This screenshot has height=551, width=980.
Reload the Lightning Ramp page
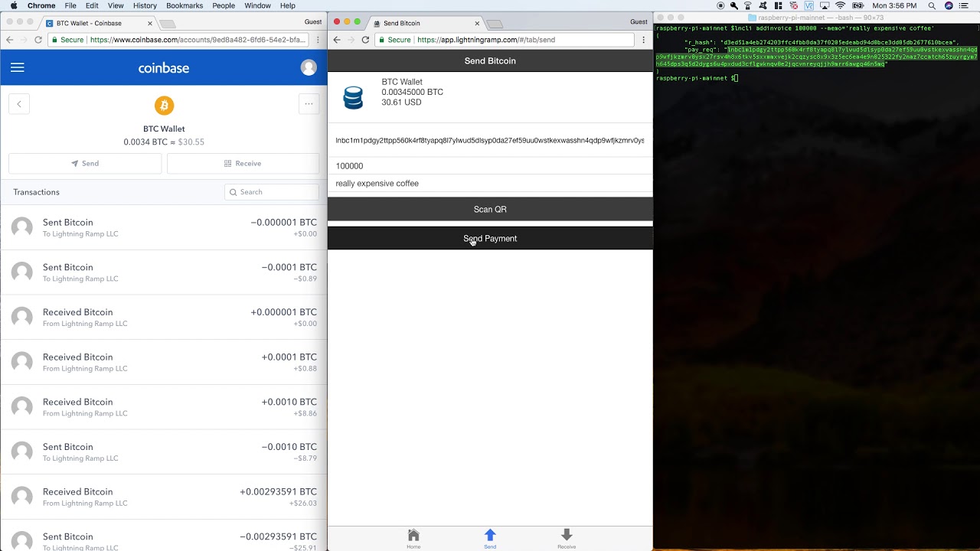coord(365,40)
